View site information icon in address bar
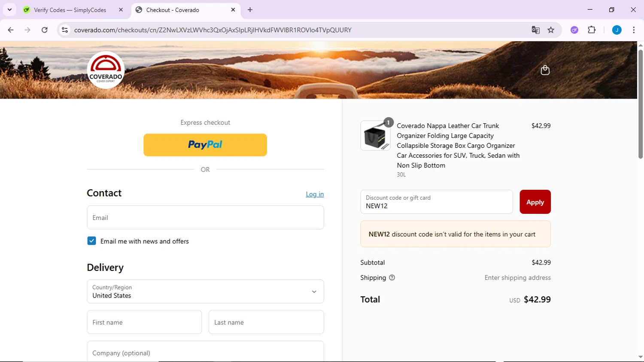The height and width of the screenshot is (362, 644). pyautogui.click(x=65, y=30)
